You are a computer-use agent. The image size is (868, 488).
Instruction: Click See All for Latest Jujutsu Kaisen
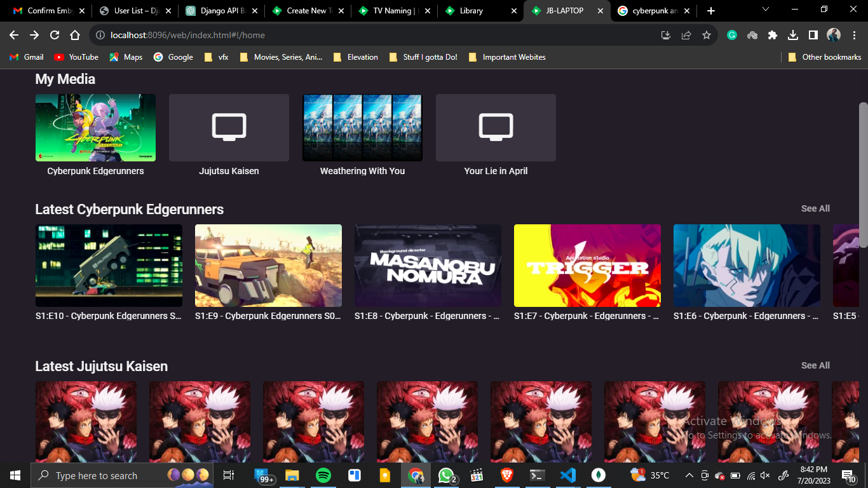[x=815, y=365]
